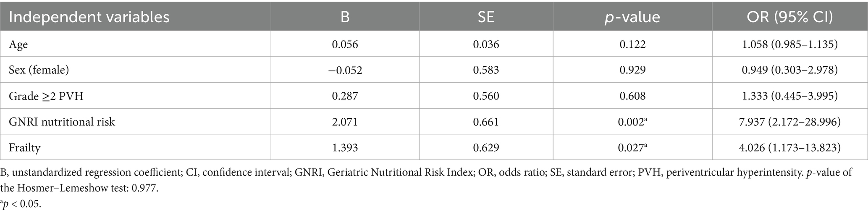Click the 'Frailty' row label
The image size is (868, 213).
click(25, 148)
